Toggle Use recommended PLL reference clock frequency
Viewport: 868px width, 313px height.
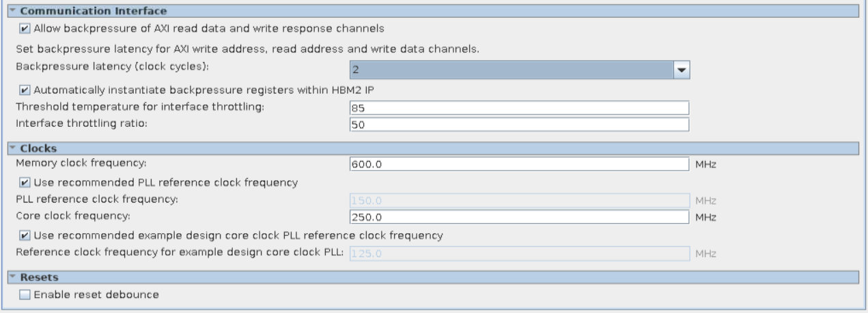pyautogui.click(x=25, y=182)
